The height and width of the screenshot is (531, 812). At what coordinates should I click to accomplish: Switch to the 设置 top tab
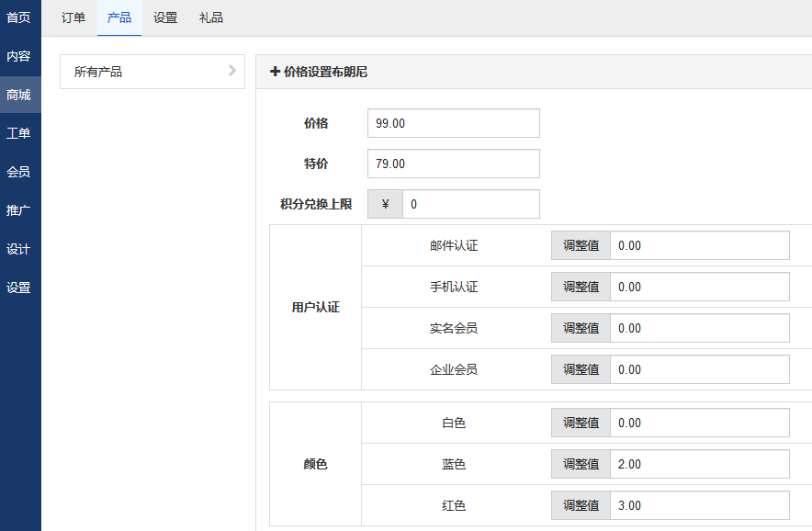click(165, 17)
